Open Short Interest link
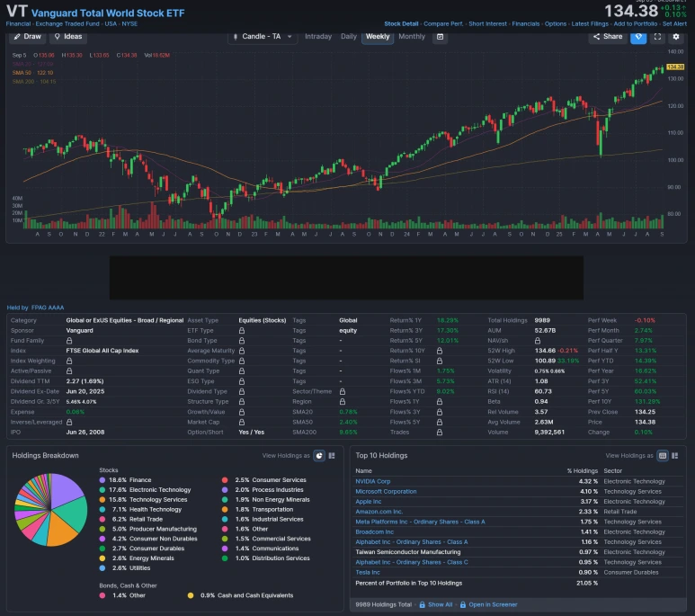The image size is (695, 616). tap(487, 24)
